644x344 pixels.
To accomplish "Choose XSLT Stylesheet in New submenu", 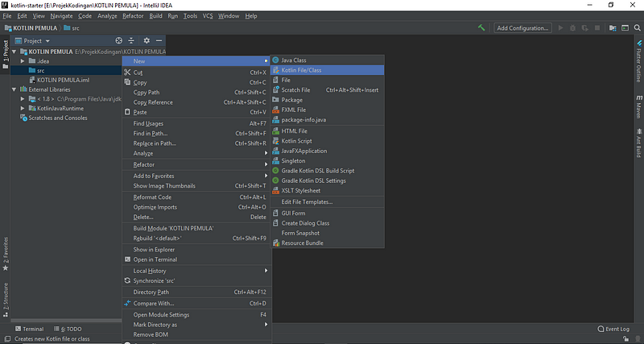I will [x=328, y=190].
